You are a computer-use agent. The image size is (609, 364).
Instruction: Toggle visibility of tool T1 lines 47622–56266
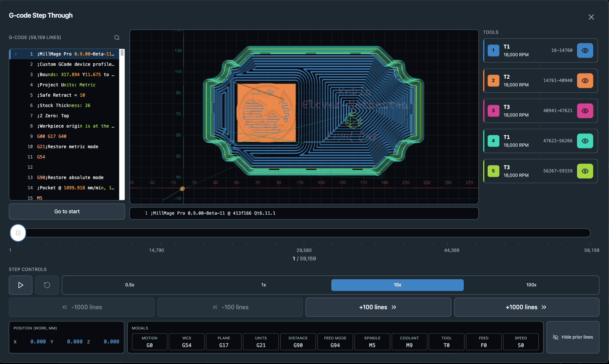click(x=585, y=141)
